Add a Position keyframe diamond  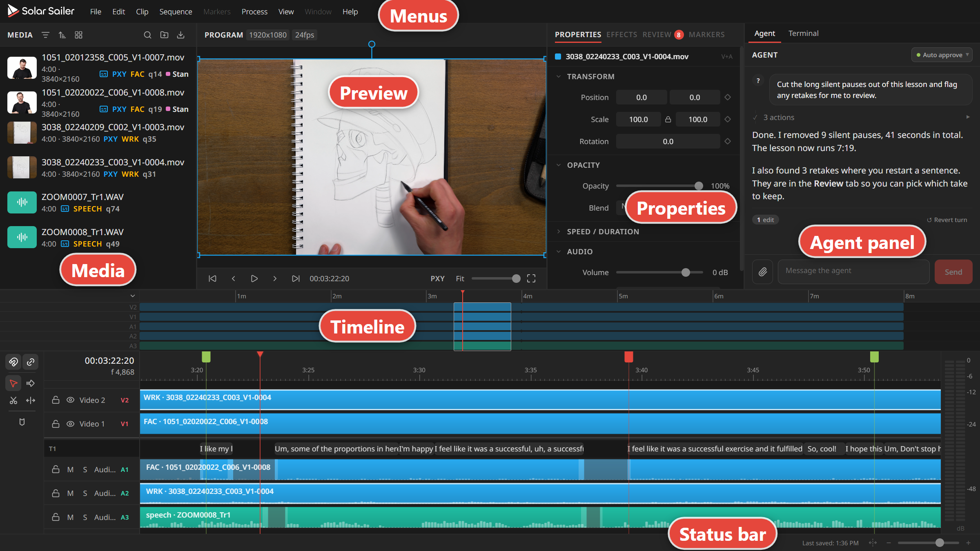point(727,97)
